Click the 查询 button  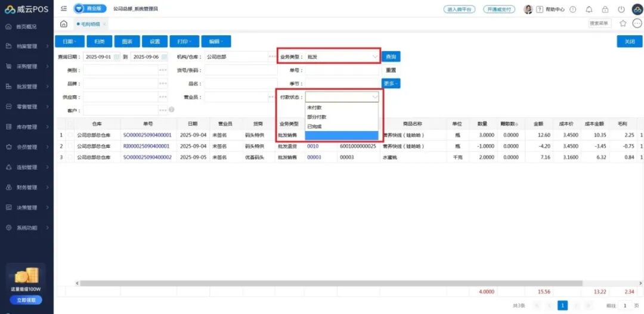[x=391, y=57]
